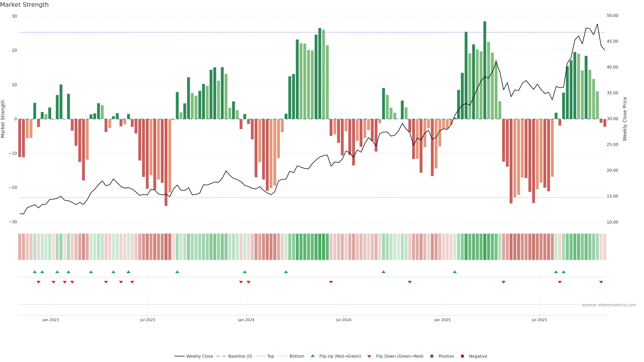Select the green flip-up marker just after Jan 2025

[455, 272]
